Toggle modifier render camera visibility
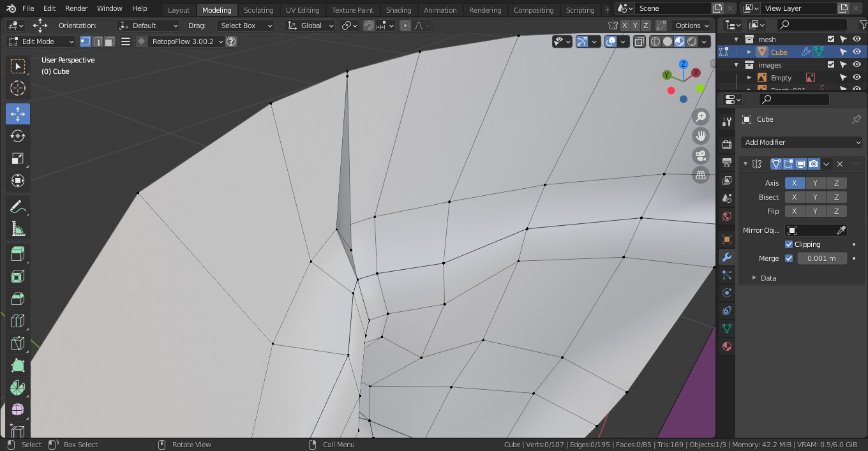 (x=813, y=164)
